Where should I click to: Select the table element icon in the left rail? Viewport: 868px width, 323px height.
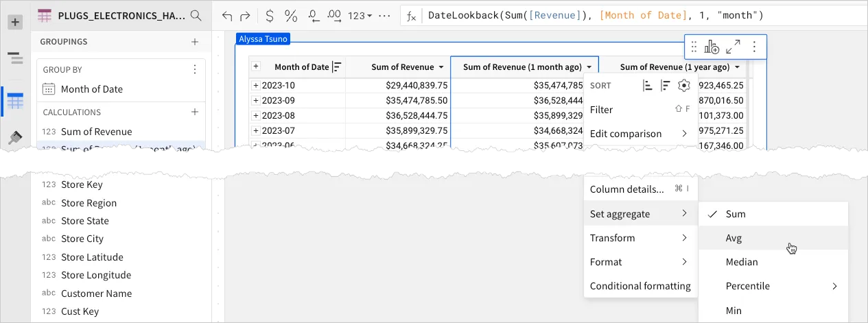click(x=15, y=102)
